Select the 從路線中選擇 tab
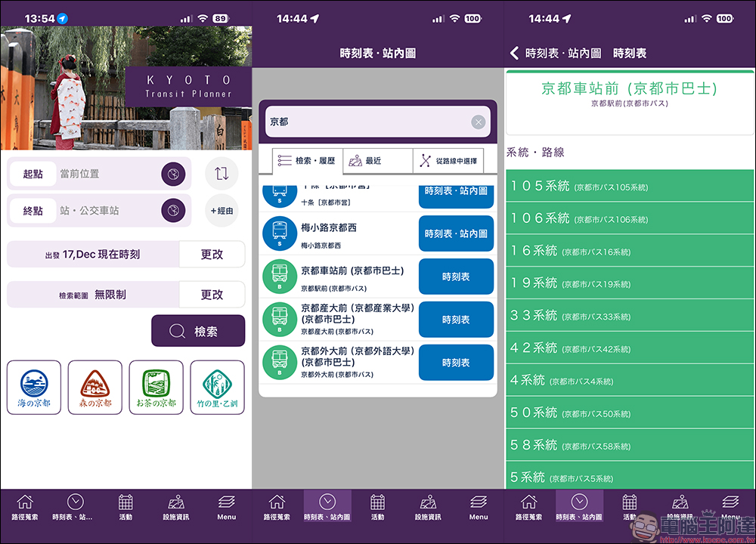The height and width of the screenshot is (544, 756). (x=451, y=159)
